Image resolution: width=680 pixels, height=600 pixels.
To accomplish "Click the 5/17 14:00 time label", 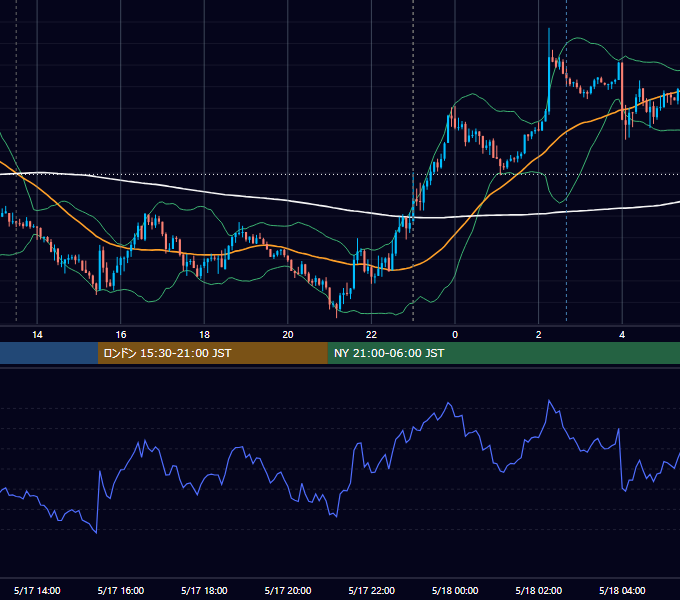I will click(37, 590).
